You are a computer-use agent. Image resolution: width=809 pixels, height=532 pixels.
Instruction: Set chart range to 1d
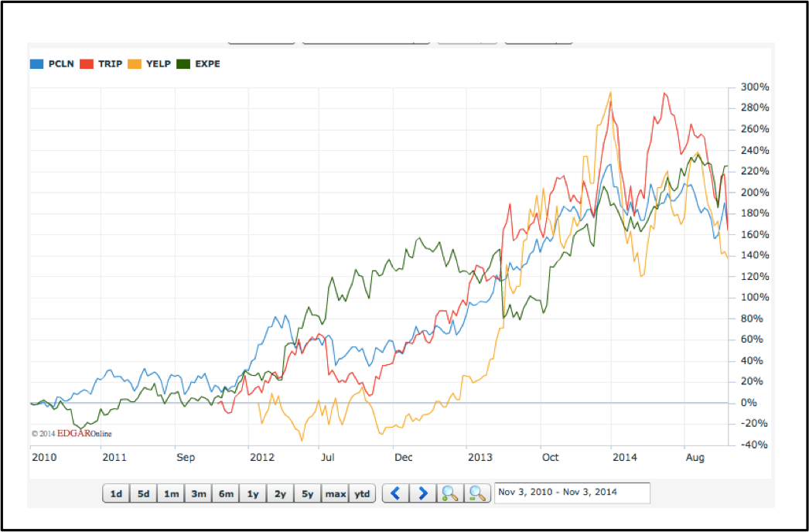(x=117, y=494)
